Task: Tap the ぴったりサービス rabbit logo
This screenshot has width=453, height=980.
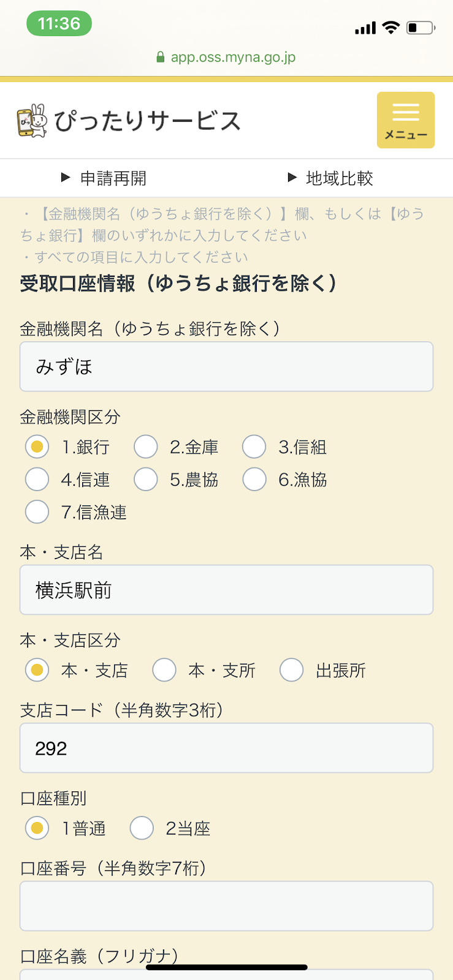Action: click(32, 121)
